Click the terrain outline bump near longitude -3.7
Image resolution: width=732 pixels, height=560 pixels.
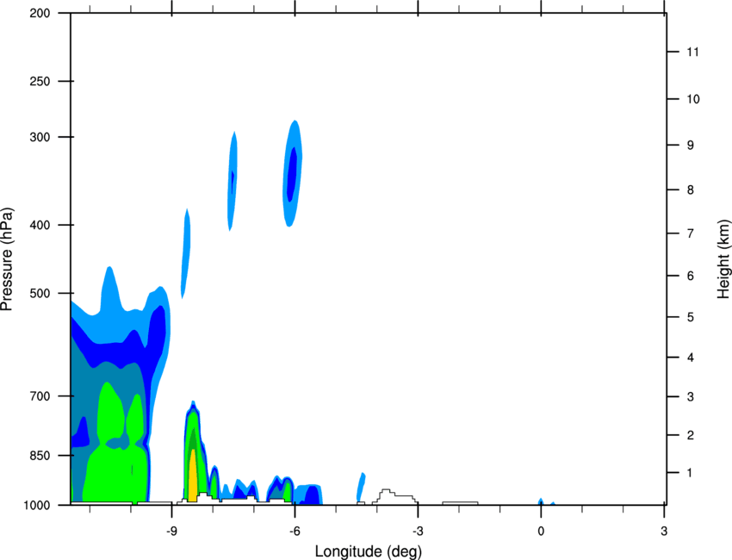394,496
